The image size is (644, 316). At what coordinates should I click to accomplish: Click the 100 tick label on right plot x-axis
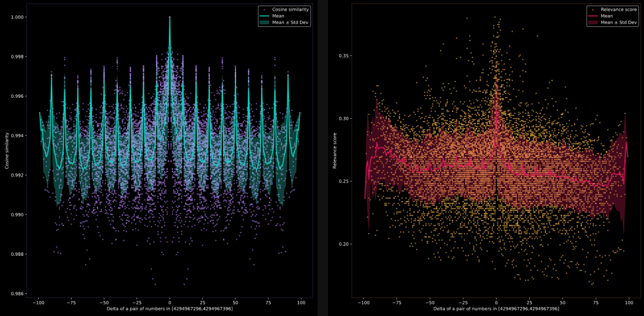(628, 302)
